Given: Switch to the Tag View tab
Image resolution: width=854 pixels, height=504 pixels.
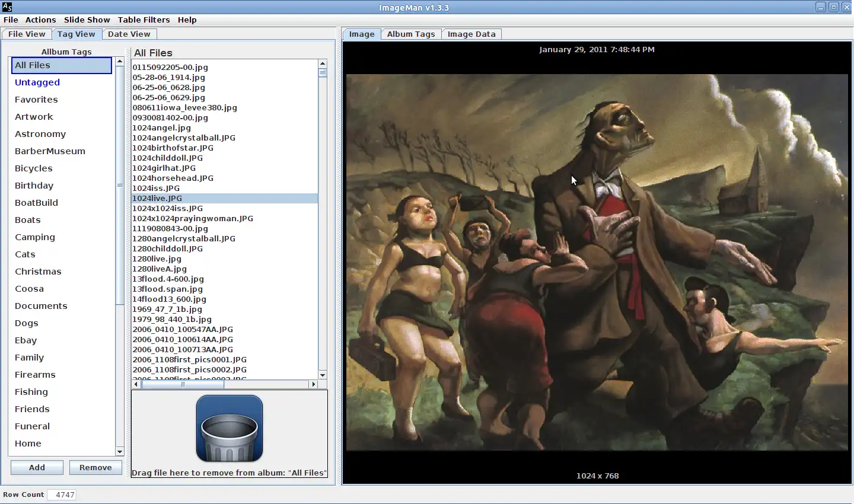Looking at the screenshot, I should click(x=76, y=34).
